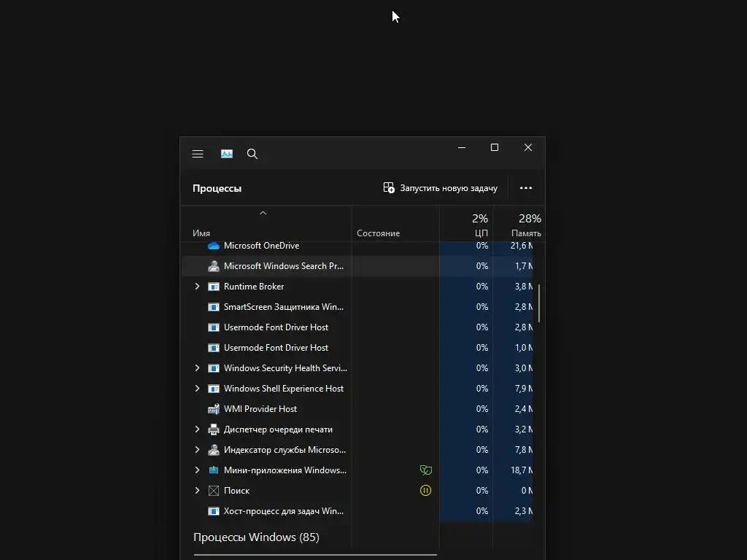
Task: Close the Task Manager window
Action: pyautogui.click(x=528, y=147)
